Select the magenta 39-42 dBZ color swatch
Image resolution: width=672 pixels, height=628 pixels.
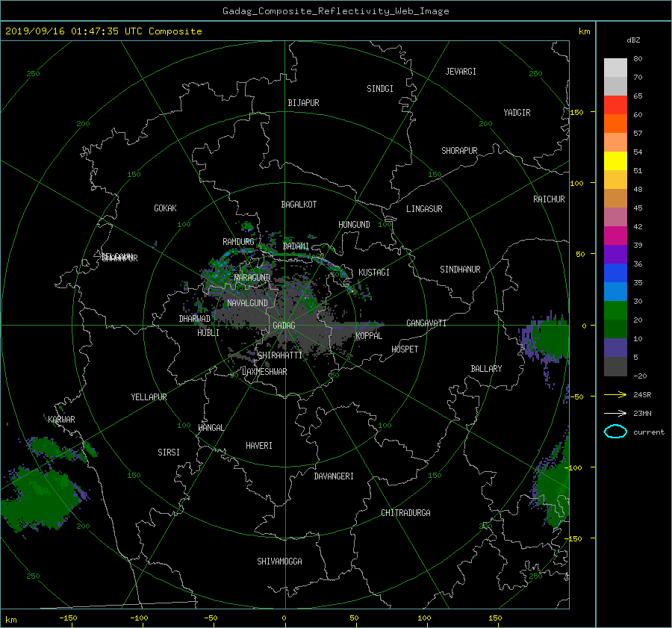[615, 236]
